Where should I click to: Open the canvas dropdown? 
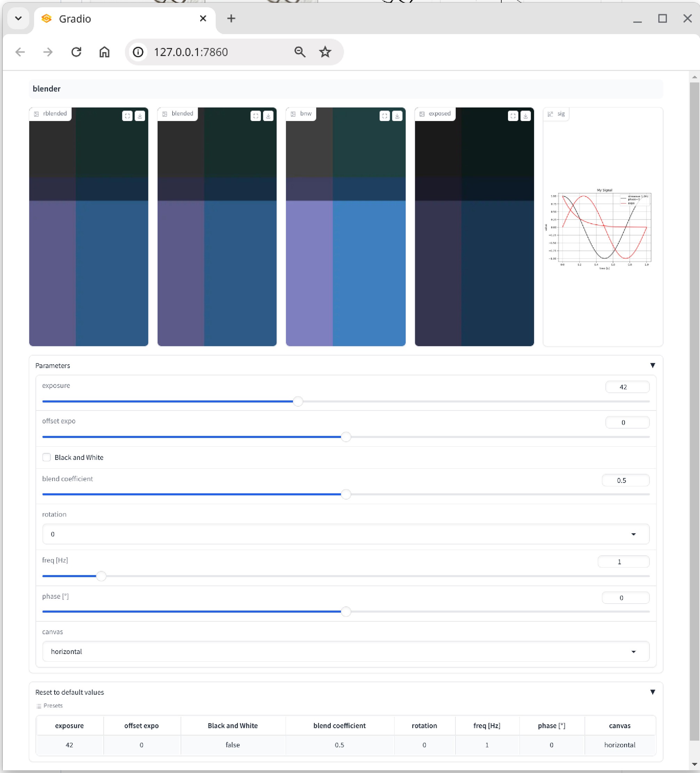pos(345,652)
